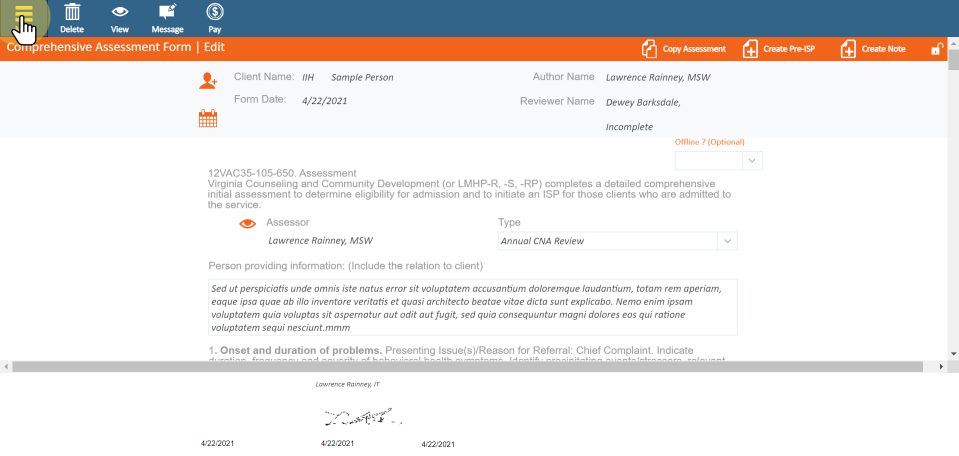This screenshot has width=959, height=456.
Task: Expand the Offline optional dropdown
Action: tap(752, 161)
